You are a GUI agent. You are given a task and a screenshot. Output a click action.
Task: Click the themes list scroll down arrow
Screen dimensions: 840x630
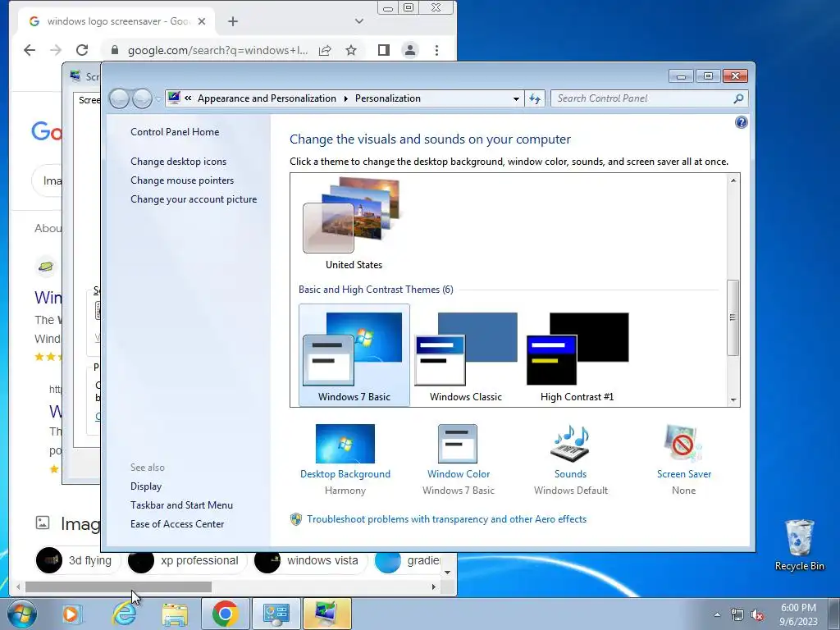pos(733,400)
